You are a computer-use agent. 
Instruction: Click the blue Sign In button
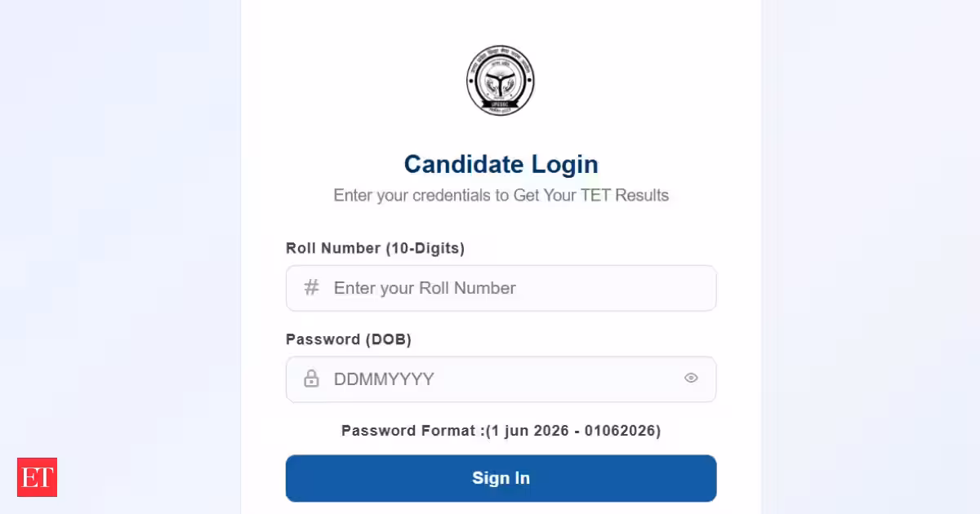point(501,478)
